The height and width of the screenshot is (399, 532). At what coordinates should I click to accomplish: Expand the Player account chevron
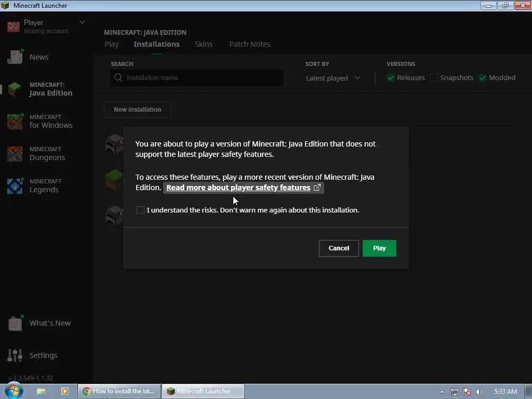click(x=82, y=22)
